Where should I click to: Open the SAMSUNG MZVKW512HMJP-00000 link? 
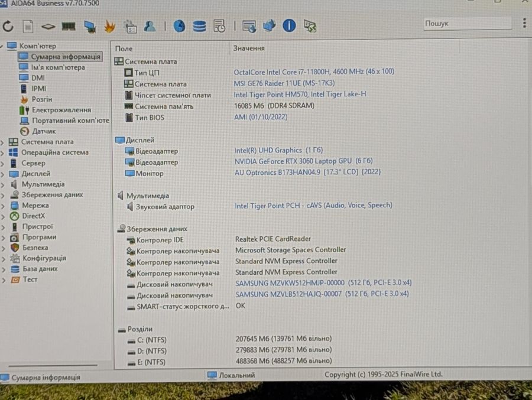click(323, 283)
